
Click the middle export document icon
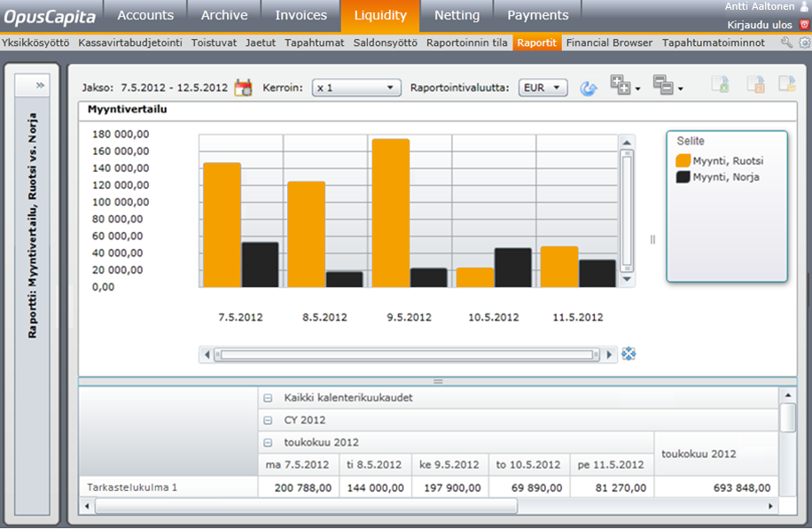pos(755,84)
